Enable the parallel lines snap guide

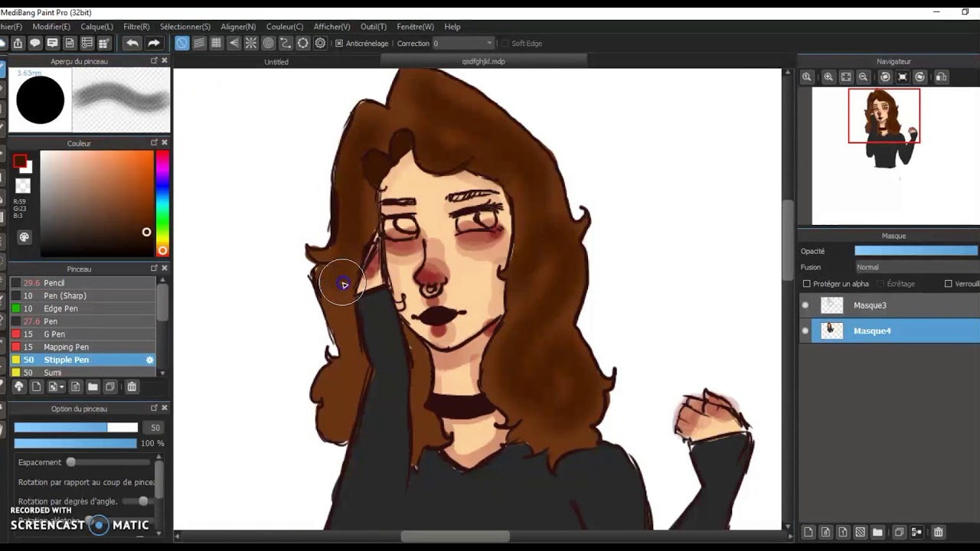[199, 44]
